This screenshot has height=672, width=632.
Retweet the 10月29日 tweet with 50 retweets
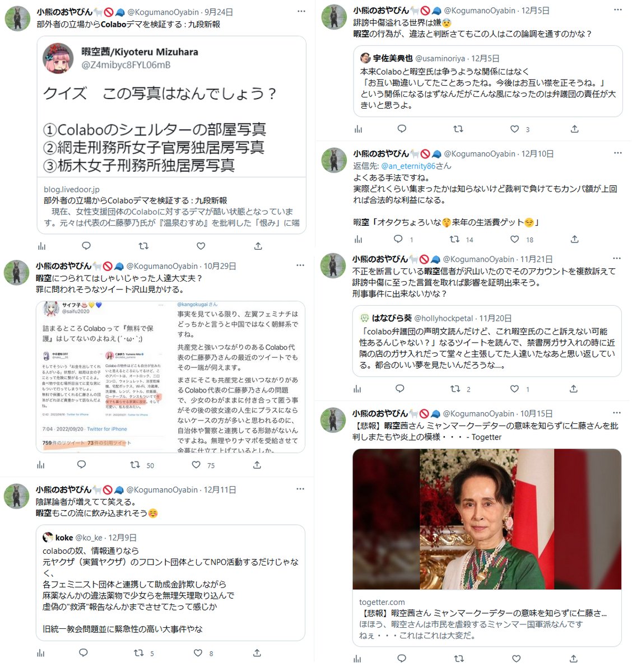(135, 465)
